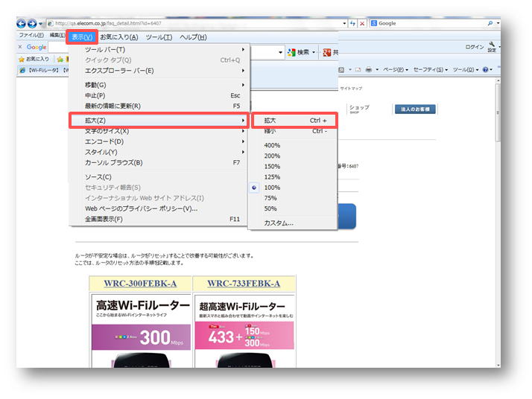Click the add-to-favorites bar star icon

[60, 60]
